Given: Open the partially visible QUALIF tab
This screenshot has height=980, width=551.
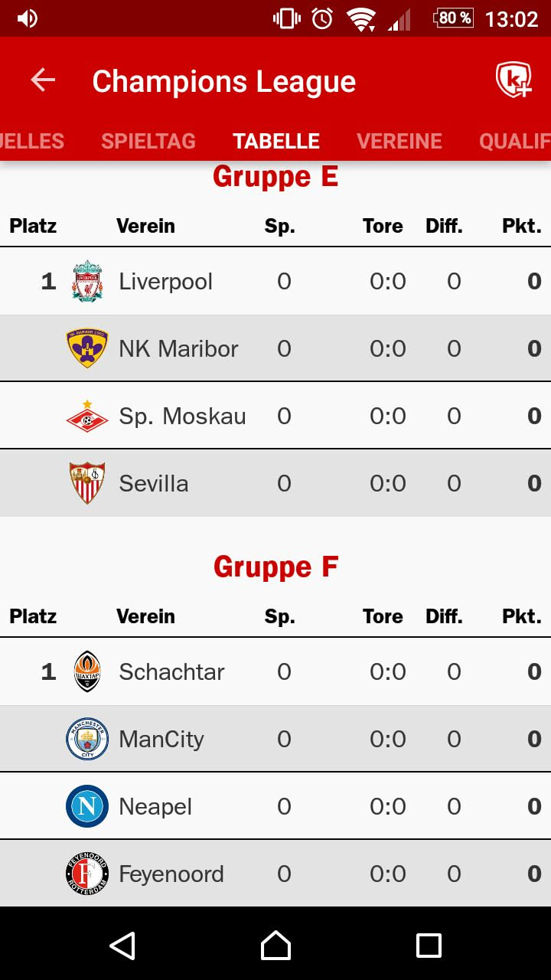Looking at the screenshot, I should 514,141.
